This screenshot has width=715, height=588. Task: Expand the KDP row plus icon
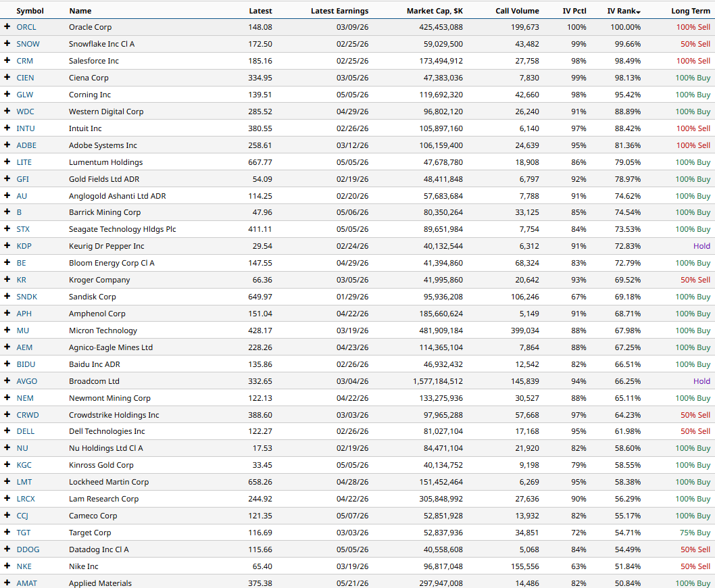point(7,246)
